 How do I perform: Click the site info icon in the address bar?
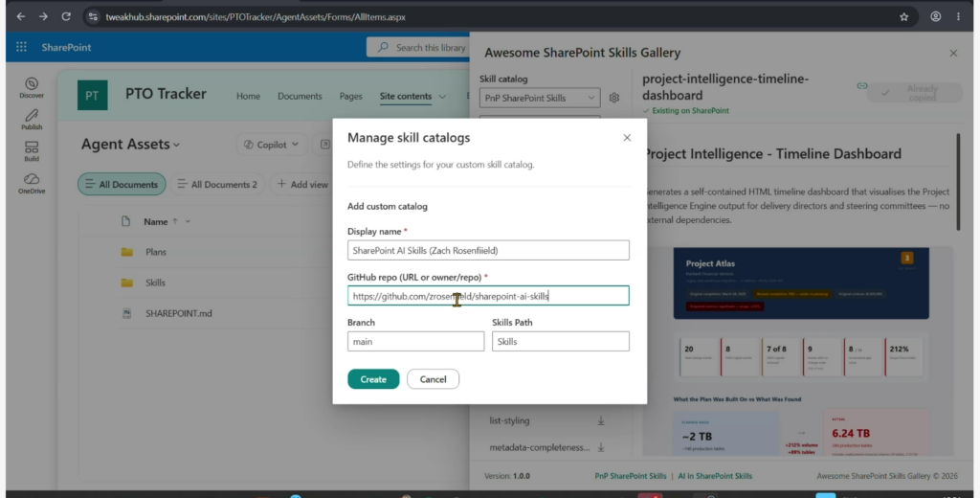point(93,17)
